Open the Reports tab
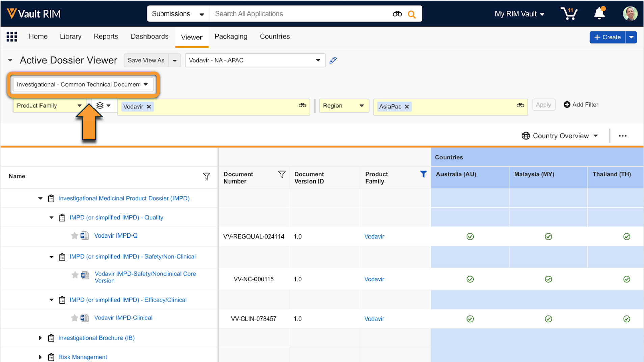This screenshot has height=362, width=644. point(106,36)
